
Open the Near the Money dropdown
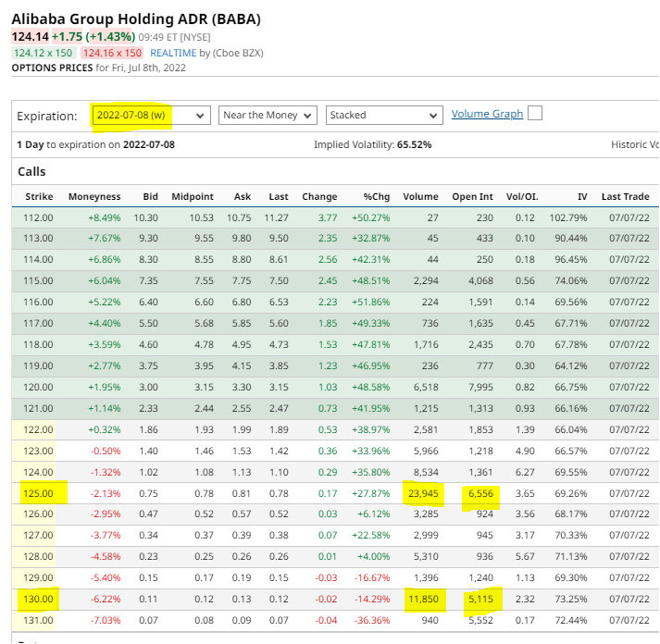268,116
